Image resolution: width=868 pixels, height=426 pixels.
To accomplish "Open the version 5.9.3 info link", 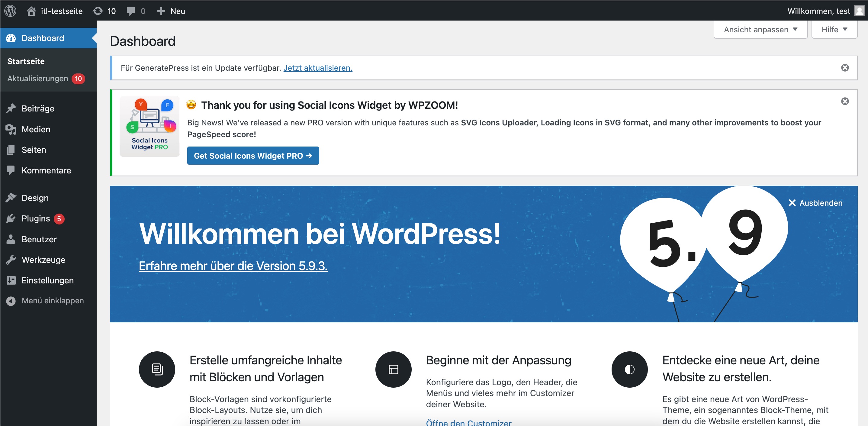I will coord(233,266).
